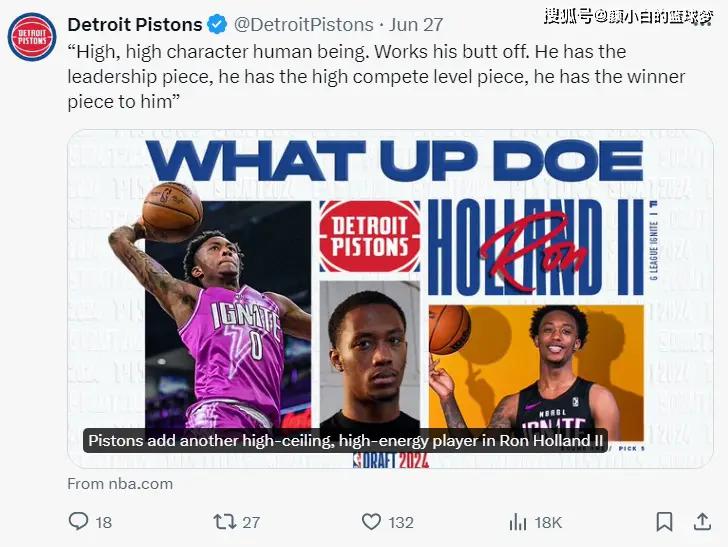Image resolution: width=728 pixels, height=547 pixels.
Task: Repost the tweet using retweet icon
Action: [225, 521]
